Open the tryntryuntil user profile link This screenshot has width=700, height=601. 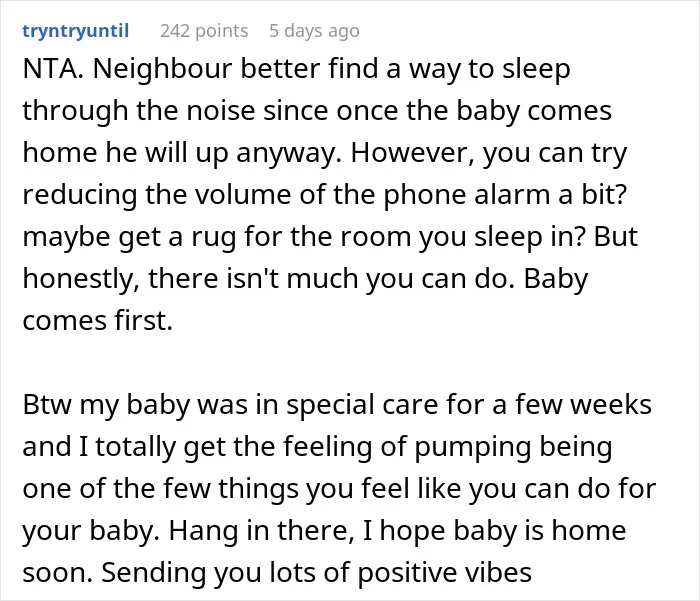tap(75, 31)
